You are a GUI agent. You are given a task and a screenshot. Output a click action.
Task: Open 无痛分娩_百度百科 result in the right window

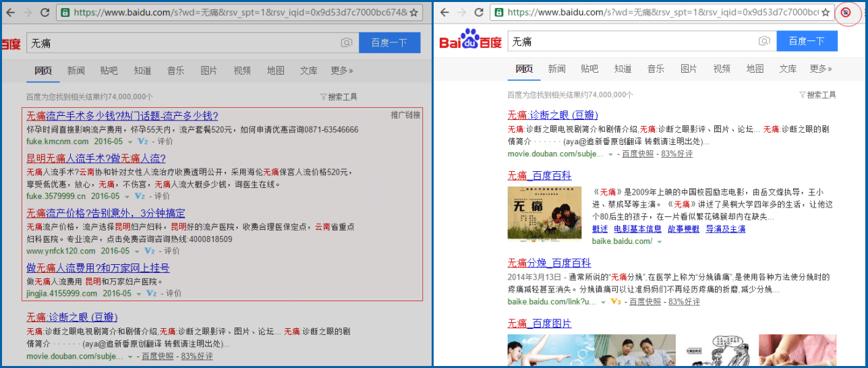(x=550, y=263)
